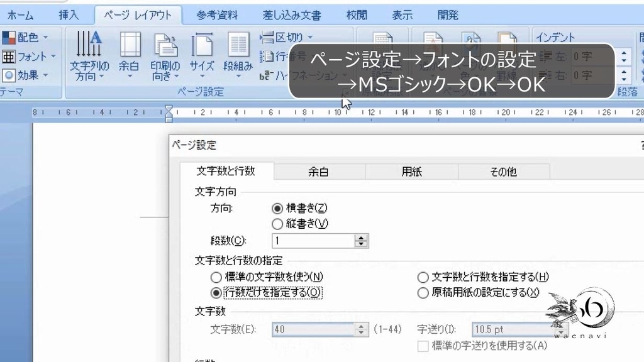Open the 文字列の方向 dropdown arrow
Viewport: 644px width, 362px height.
[102, 76]
